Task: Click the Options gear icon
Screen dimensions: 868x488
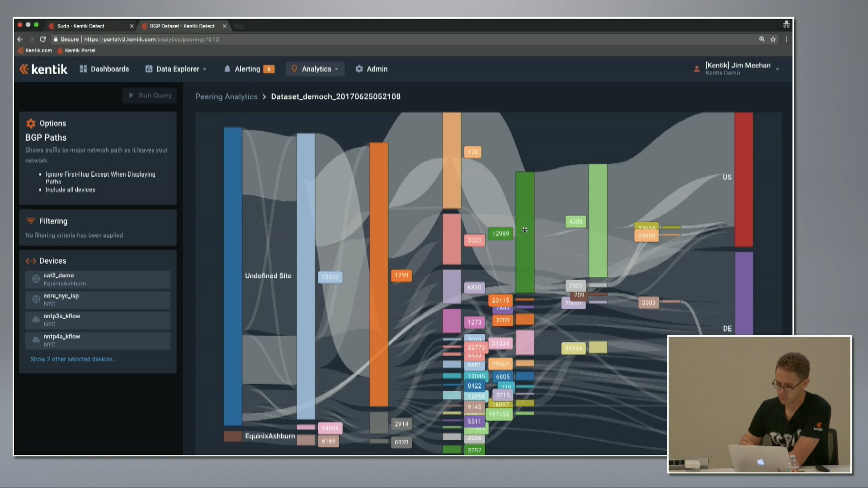Action: pos(31,124)
